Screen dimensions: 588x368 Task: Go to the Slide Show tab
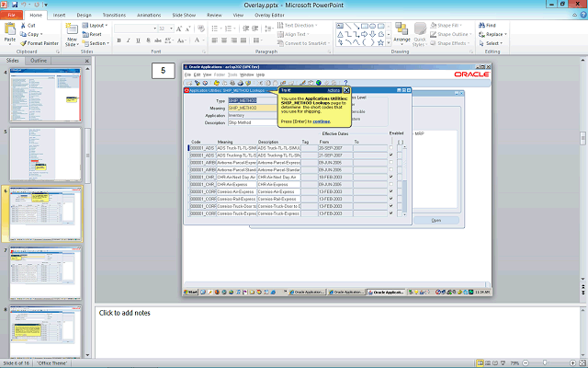coord(184,15)
